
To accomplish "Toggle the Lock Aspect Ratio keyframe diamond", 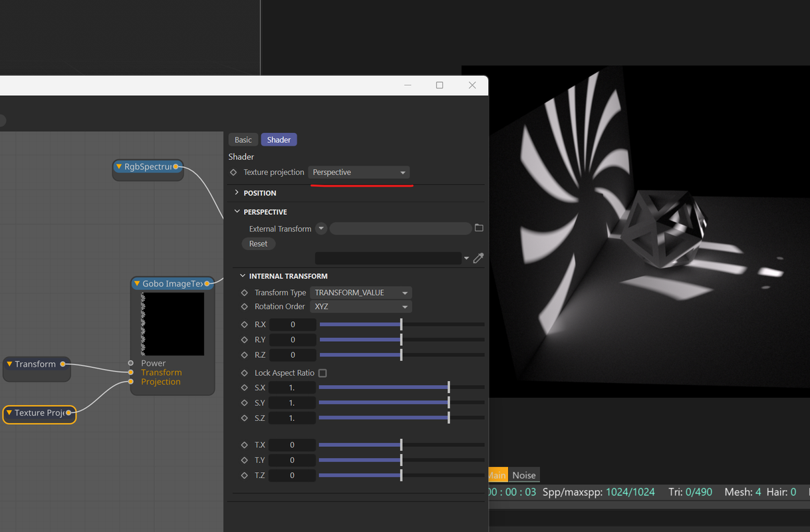I will 244,373.
